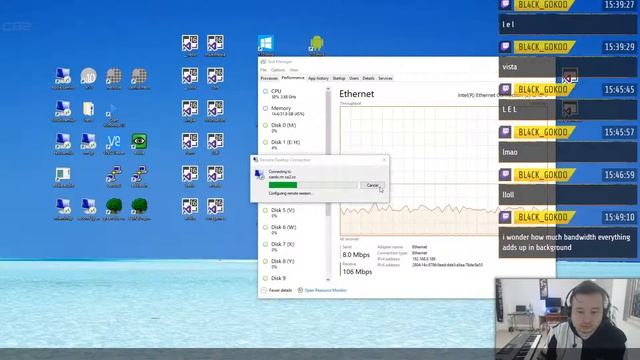This screenshot has height=360, width=640.
Task: Select CPU in the performance list
Action: pos(293,94)
